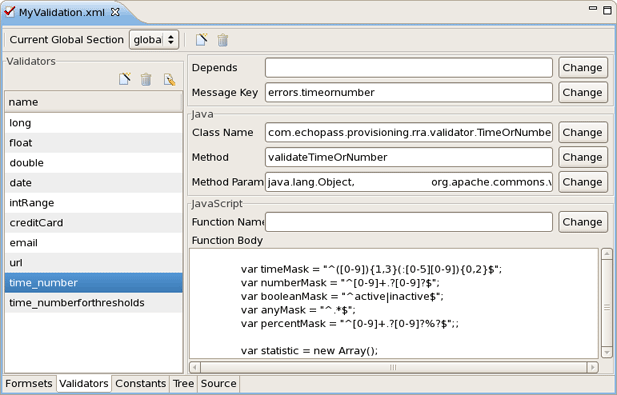Click the add new validator icon

click(x=125, y=79)
